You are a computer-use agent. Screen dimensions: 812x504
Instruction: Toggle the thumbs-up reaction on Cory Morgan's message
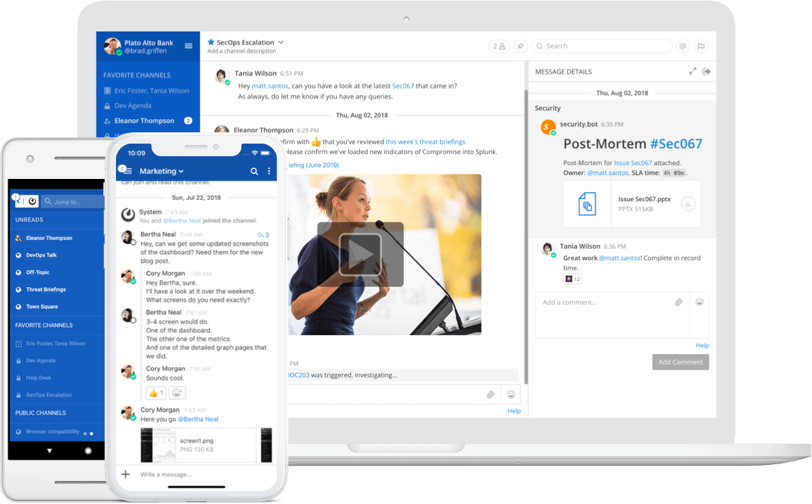156,392
